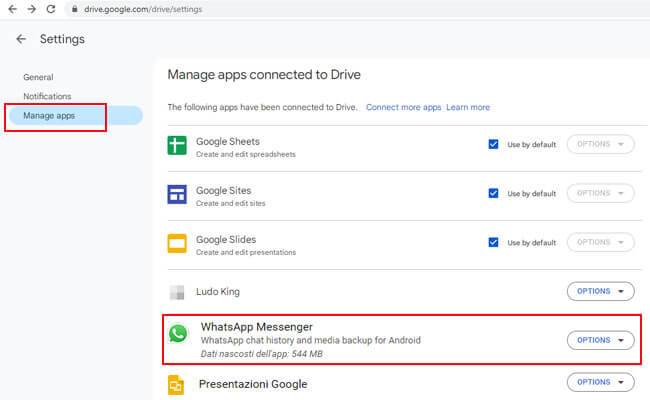Image resolution: width=650 pixels, height=400 pixels.
Task: Click the WhatsApp chat history backup description
Action: pos(310,340)
